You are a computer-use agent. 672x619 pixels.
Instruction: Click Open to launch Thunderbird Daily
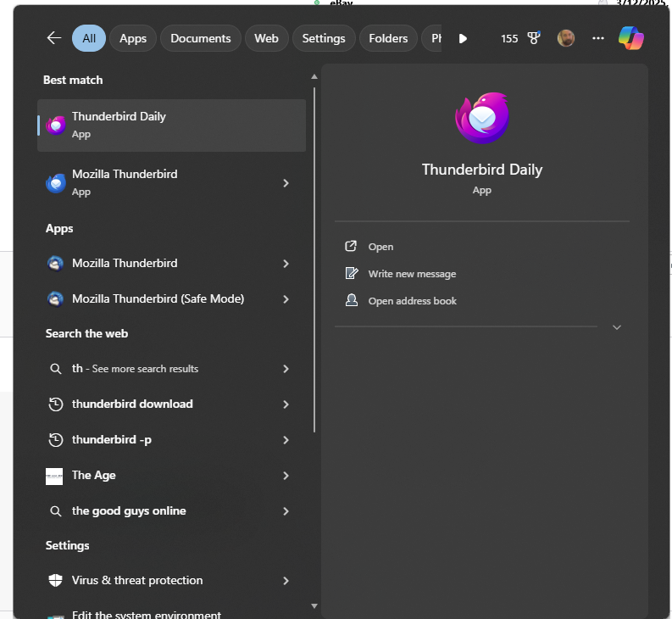tap(380, 247)
